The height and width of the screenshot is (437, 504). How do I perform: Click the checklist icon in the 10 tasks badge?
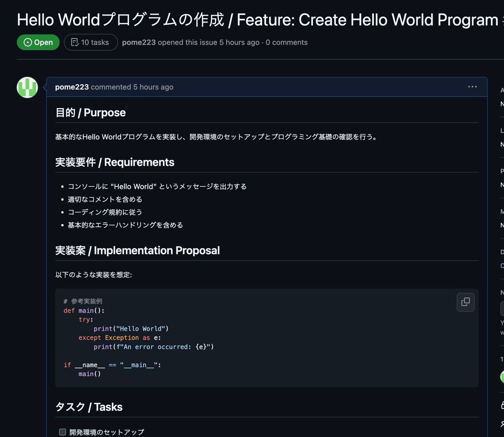click(74, 42)
